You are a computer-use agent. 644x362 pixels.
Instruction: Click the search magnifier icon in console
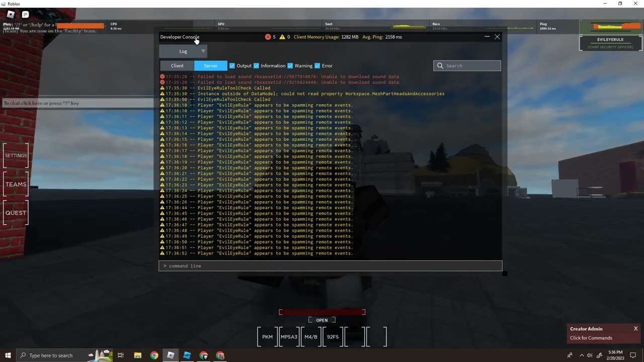click(x=440, y=66)
